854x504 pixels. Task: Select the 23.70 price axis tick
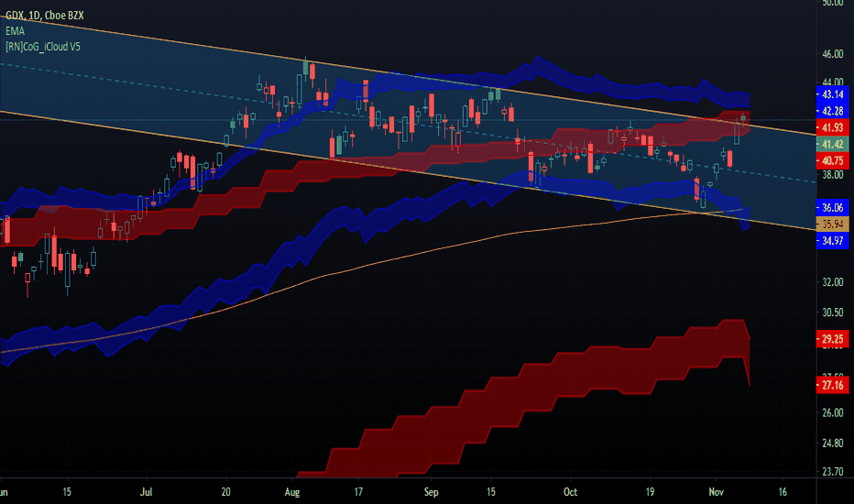click(x=833, y=472)
